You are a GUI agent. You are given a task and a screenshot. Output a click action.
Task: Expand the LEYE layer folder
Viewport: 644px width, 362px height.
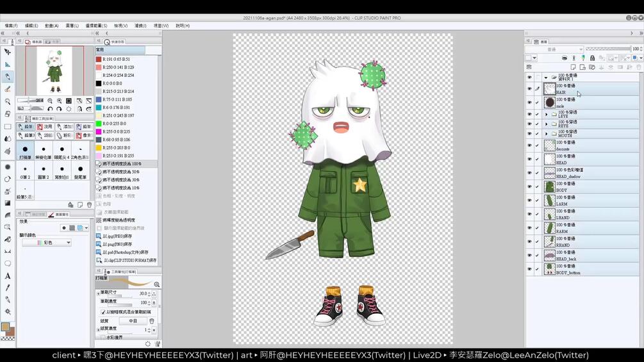(546, 114)
